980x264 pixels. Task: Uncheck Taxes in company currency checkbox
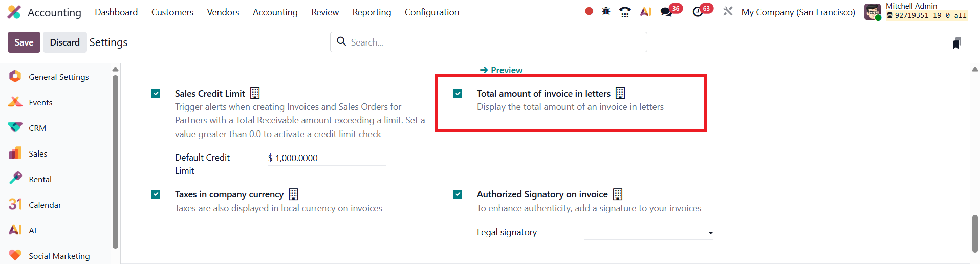coord(156,194)
